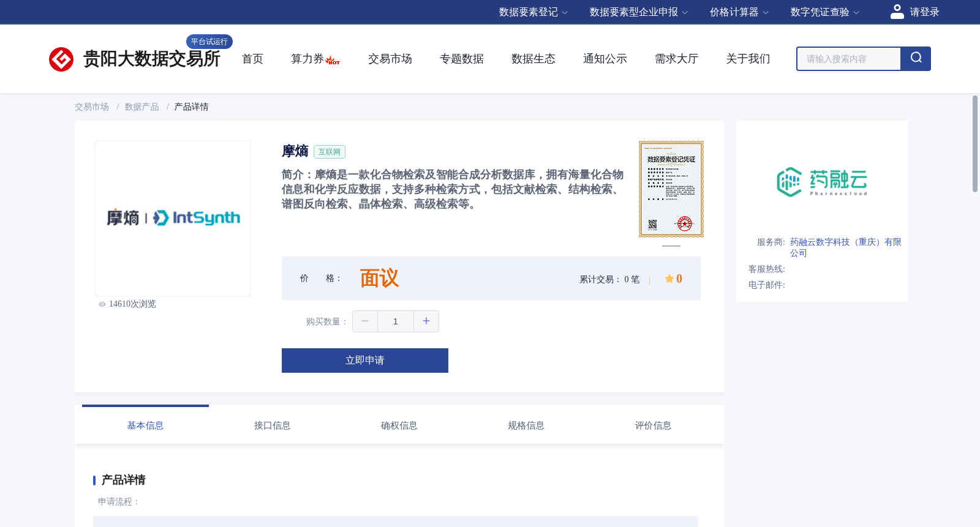Open the 需求大厅 navigation item
This screenshot has height=527, width=980.
coord(676,59)
